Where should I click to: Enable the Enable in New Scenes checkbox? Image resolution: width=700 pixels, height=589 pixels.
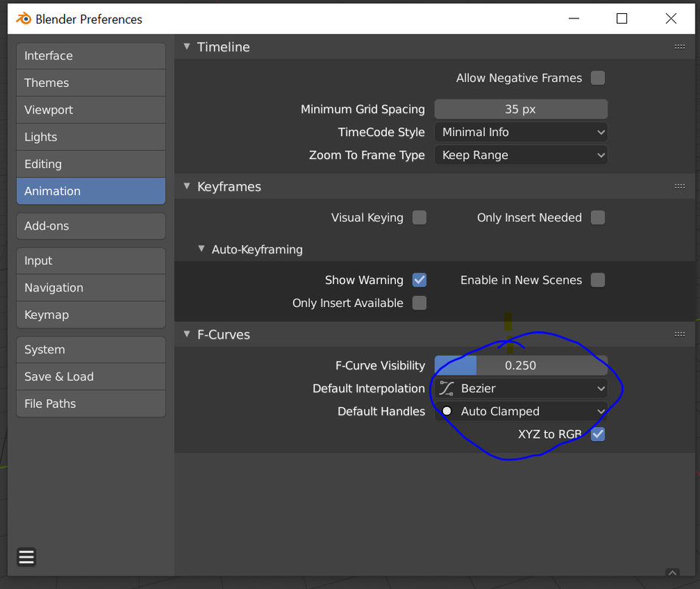pyautogui.click(x=598, y=281)
